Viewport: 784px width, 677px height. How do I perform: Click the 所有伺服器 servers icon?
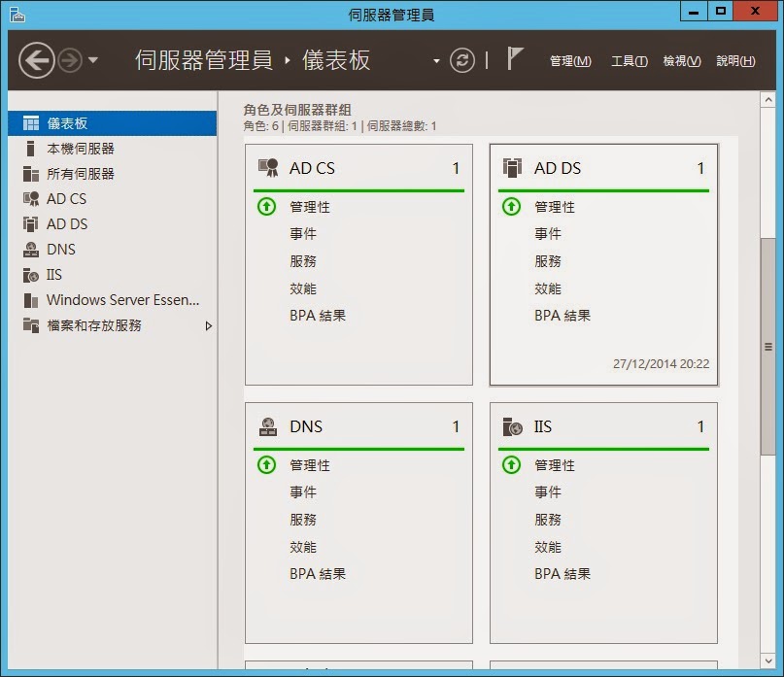[31, 174]
